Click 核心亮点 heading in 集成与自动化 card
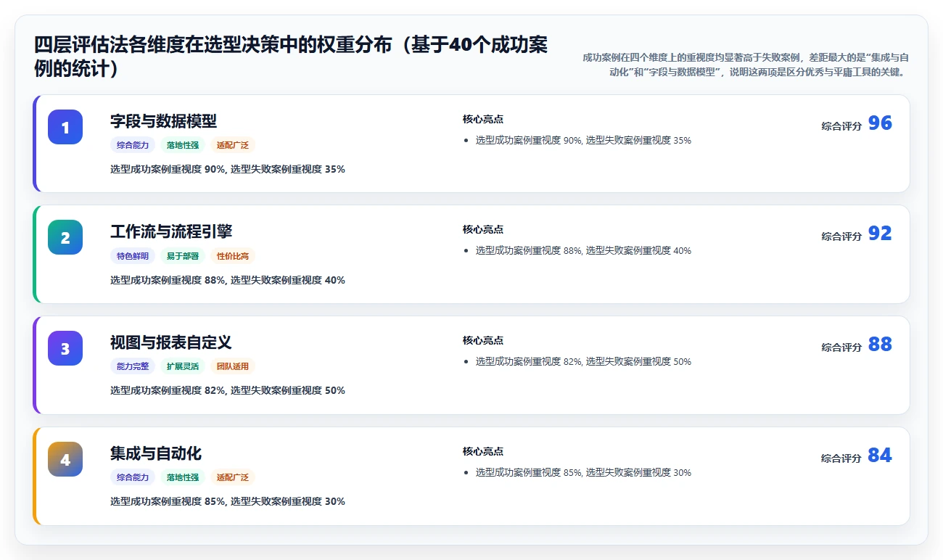The height and width of the screenshot is (560, 943). pyautogui.click(x=483, y=452)
